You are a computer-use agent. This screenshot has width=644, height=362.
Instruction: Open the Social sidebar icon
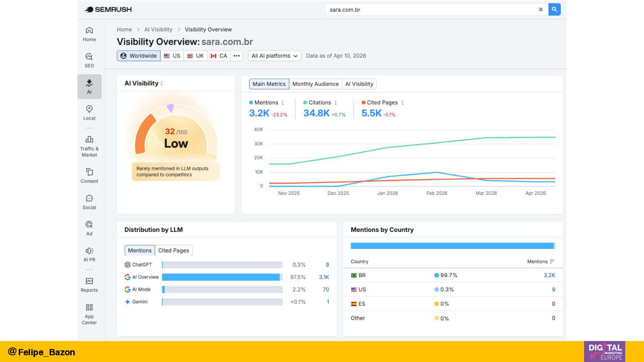[89, 202]
